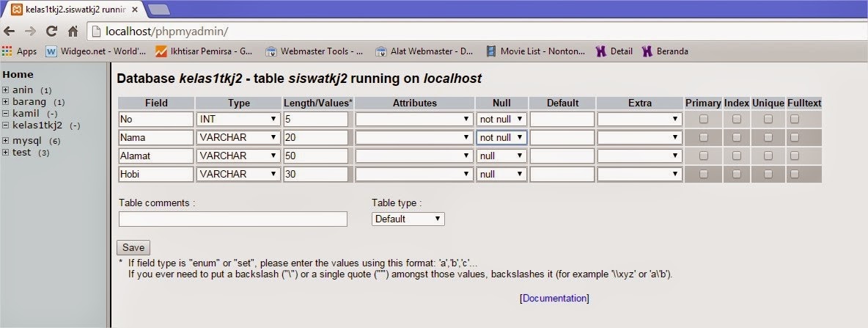Close the kelas1tkj2.siswatkj2 tab
Screen dimensions: 868x328
pyautogui.click(x=134, y=10)
